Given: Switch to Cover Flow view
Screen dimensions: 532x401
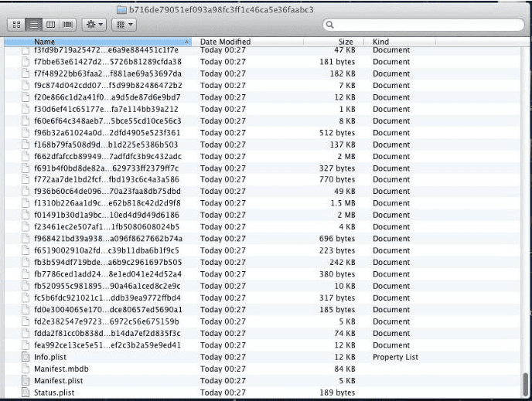Looking at the screenshot, I should (x=68, y=25).
